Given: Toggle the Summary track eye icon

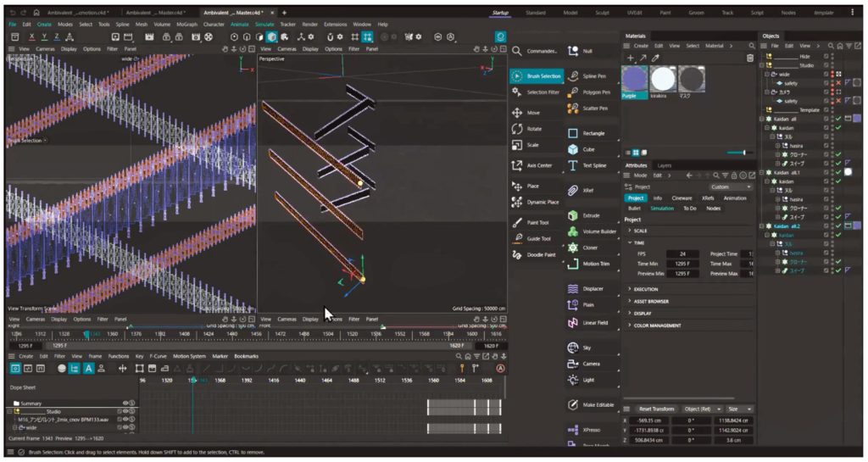Looking at the screenshot, I should coord(125,404).
